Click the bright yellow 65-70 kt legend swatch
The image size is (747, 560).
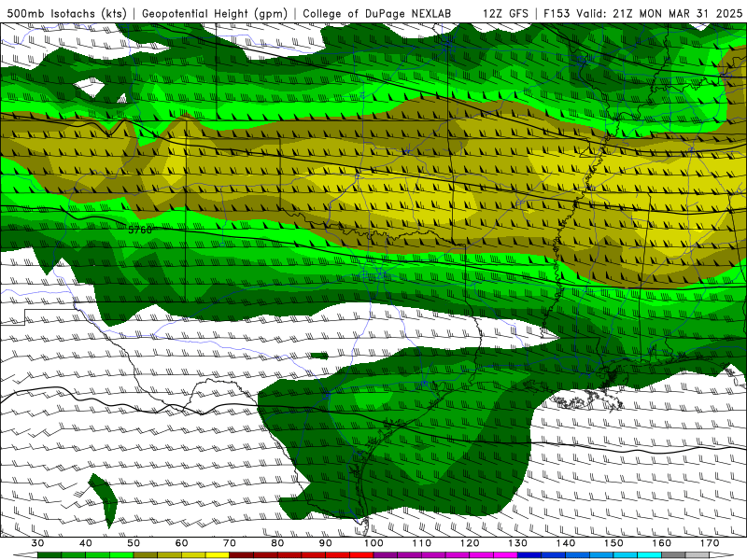pos(218,555)
